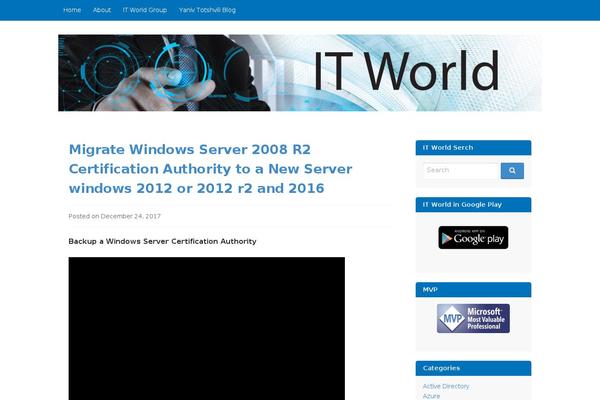This screenshot has height=400, width=600.
Task: Open the Google Play badge
Action: click(473, 237)
